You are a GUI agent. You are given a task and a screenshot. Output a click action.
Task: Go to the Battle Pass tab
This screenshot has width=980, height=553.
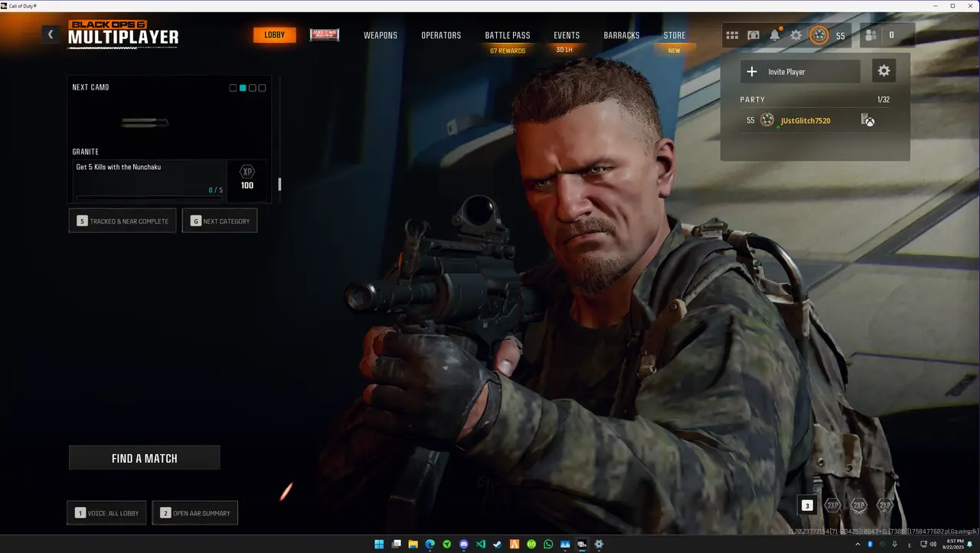(508, 35)
